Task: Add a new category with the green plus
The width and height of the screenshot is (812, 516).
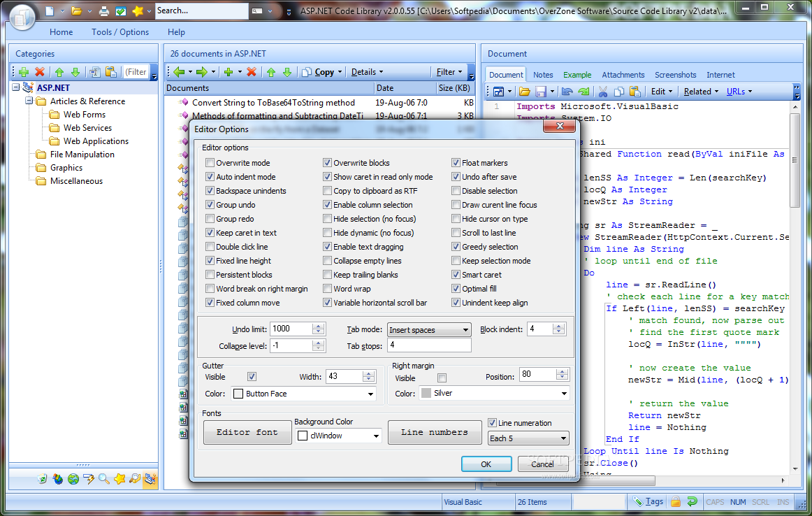Action: tap(23, 72)
